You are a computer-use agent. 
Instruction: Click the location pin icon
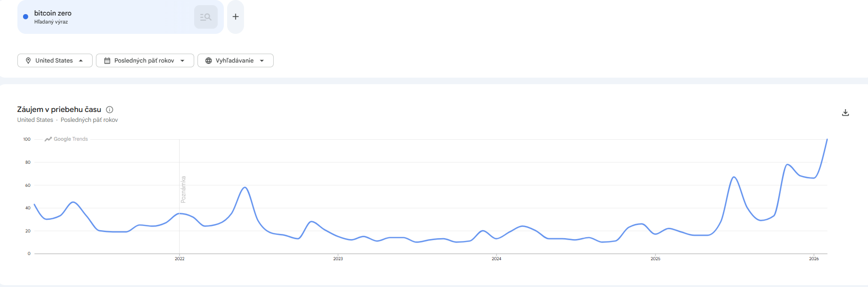[28, 61]
